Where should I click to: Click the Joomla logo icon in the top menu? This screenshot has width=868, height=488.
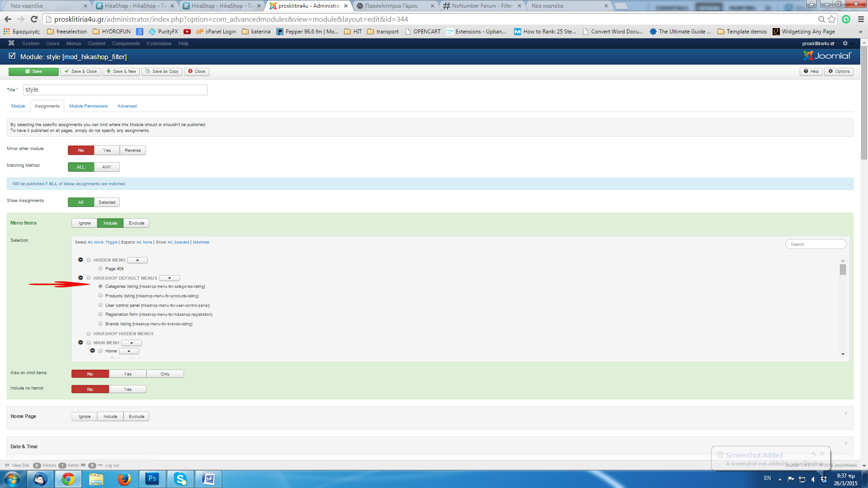tap(11, 43)
